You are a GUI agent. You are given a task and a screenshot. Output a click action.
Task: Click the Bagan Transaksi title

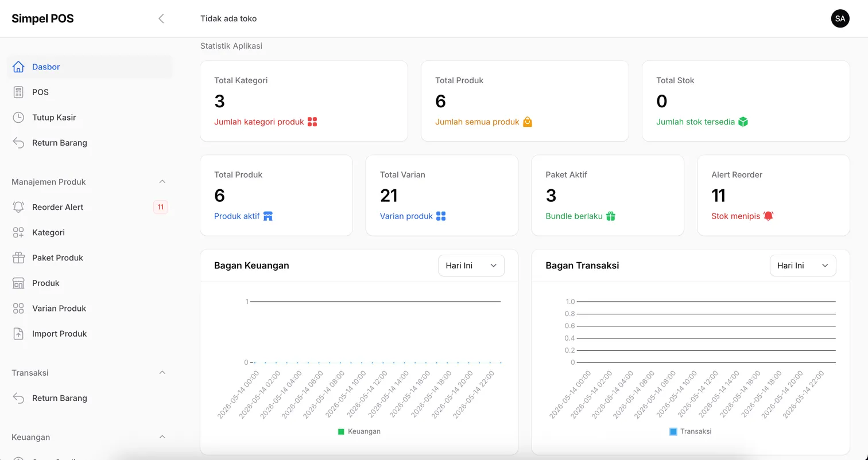point(582,266)
